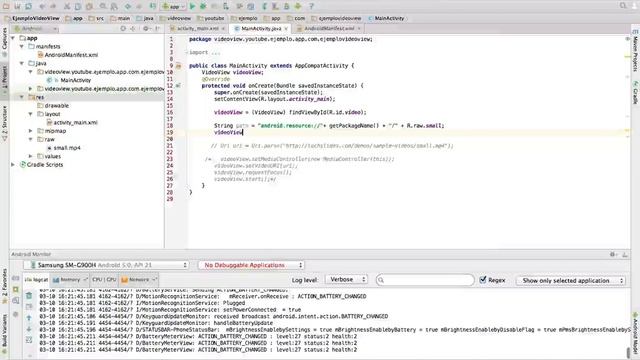640x360 pixels.
Task: Collapse the java folder arrow
Action: pyautogui.click(x=22, y=63)
